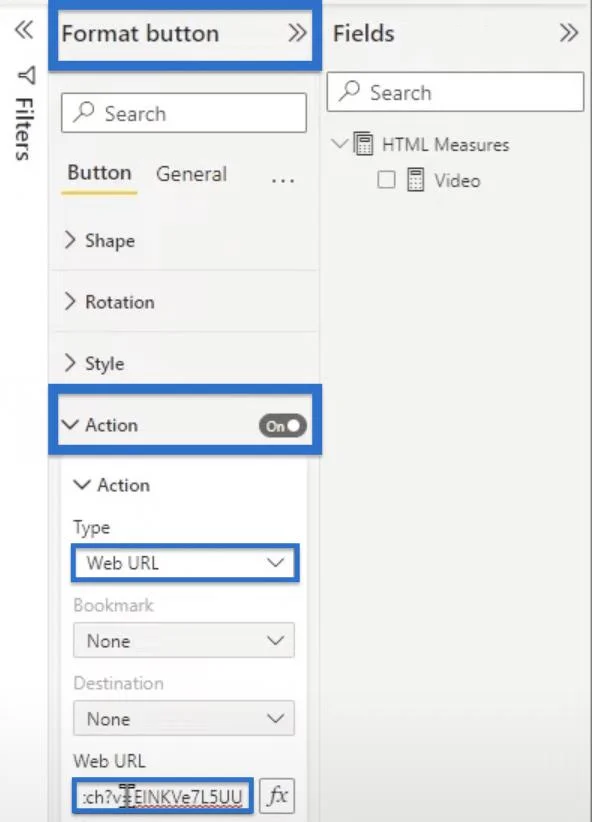Collapse the Format button pane chevrons
This screenshot has height=822, width=592.
(x=297, y=33)
